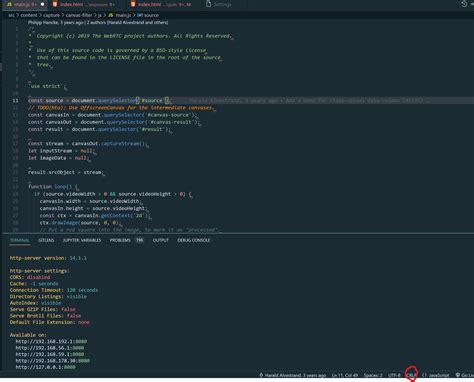Click the 'const source' line of code
474x382 pixels.
[x=99, y=100]
